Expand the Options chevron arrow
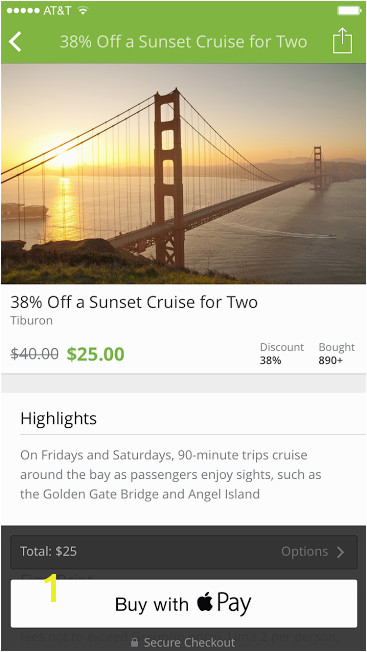The width and height of the screenshot is (367, 652). point(340,552)
